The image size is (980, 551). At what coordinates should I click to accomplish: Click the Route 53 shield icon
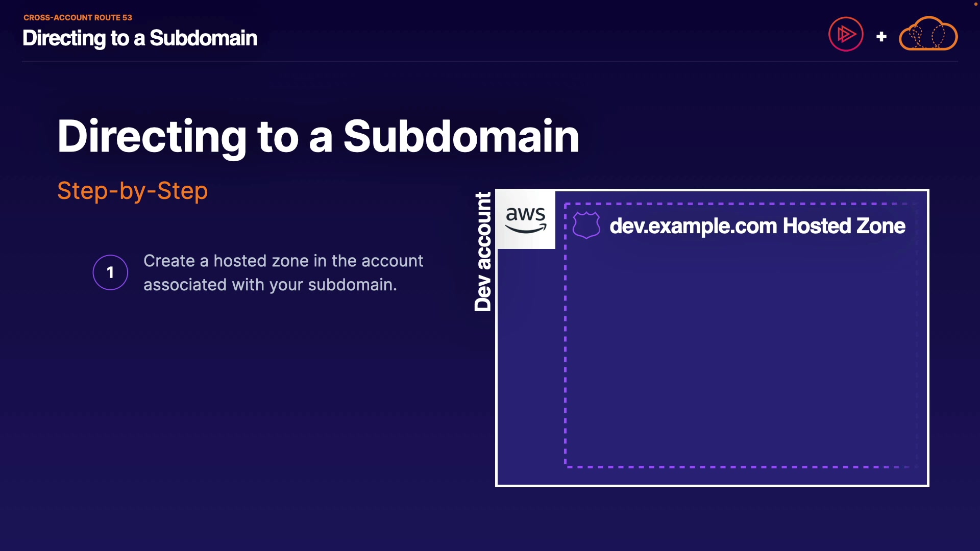click(586, 225)
